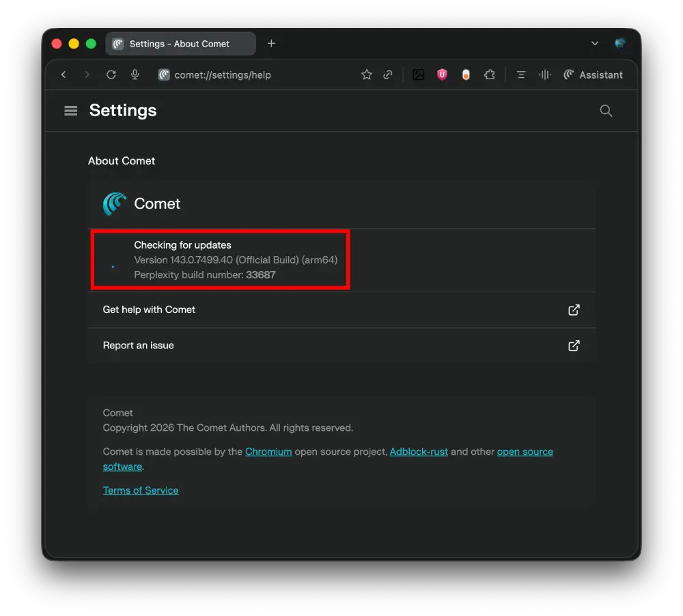
Task: Bookmark this page with the star icon
Action: (367, 75)
